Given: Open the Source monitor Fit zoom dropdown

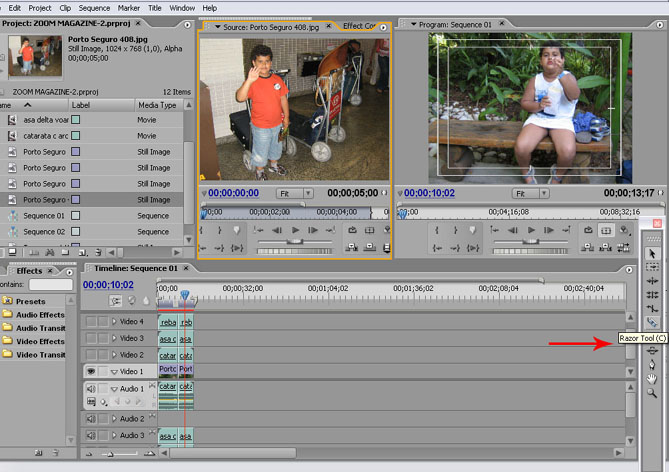Looking at the screenshot, I should pos(295,193).
